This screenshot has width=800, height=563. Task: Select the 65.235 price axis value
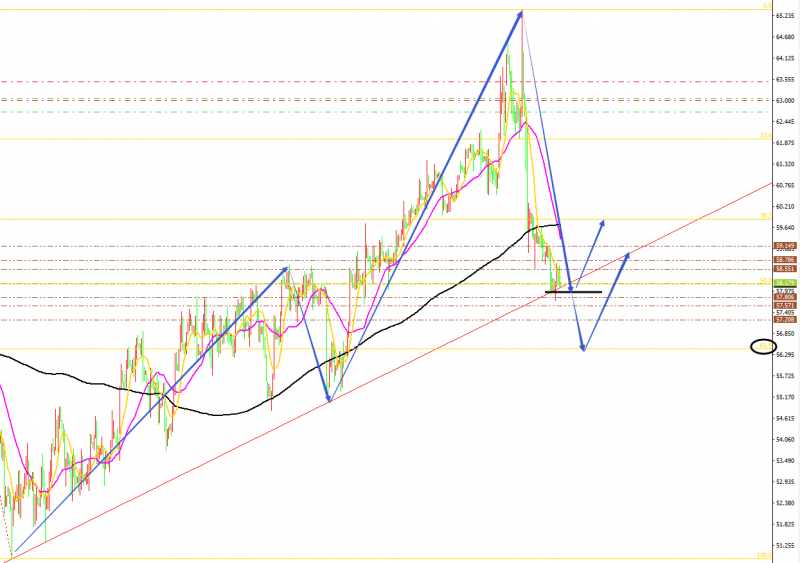[x=785, y=16]
